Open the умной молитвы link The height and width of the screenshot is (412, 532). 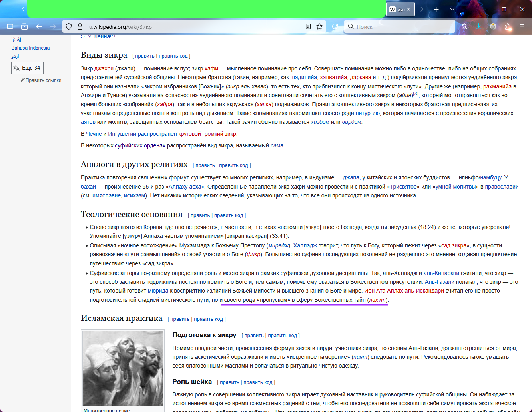pos(456,187)
